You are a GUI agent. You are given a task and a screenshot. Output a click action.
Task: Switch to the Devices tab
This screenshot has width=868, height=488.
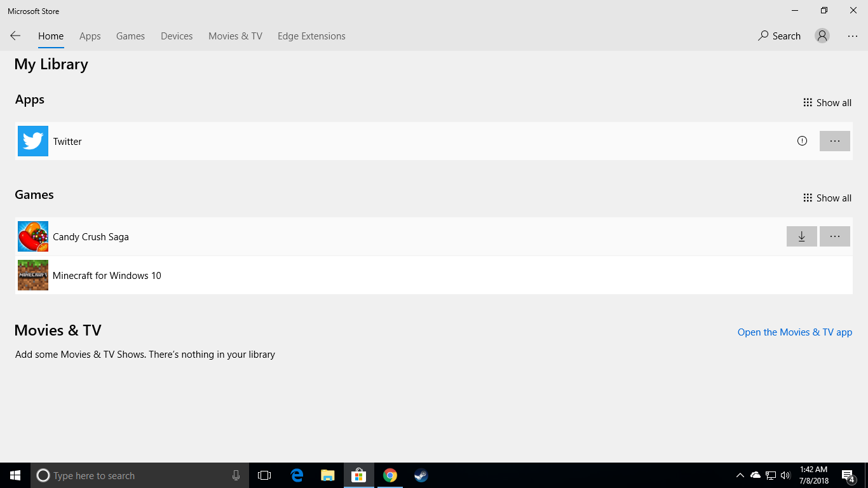click(x=177, y=36)
